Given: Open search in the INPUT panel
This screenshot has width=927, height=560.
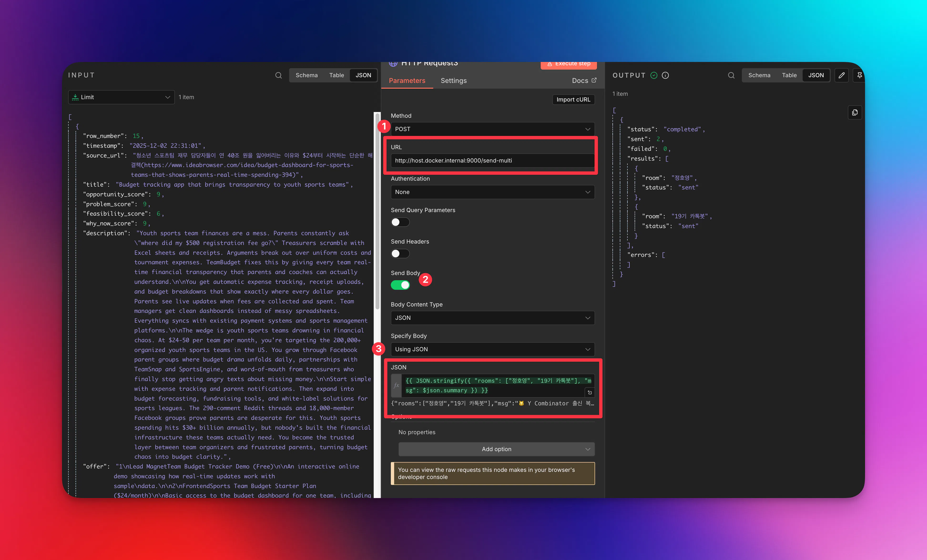Looking at the screenshot, I should [278, 75].
